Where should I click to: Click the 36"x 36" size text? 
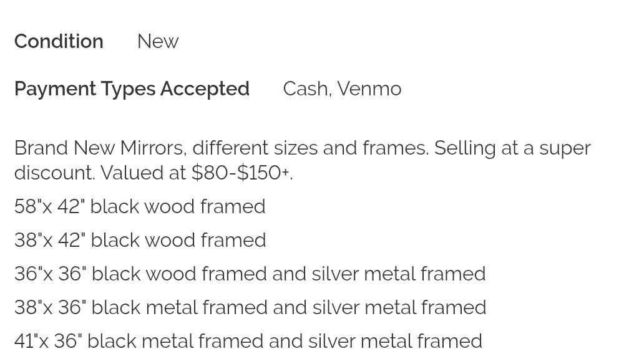point(50,274)
